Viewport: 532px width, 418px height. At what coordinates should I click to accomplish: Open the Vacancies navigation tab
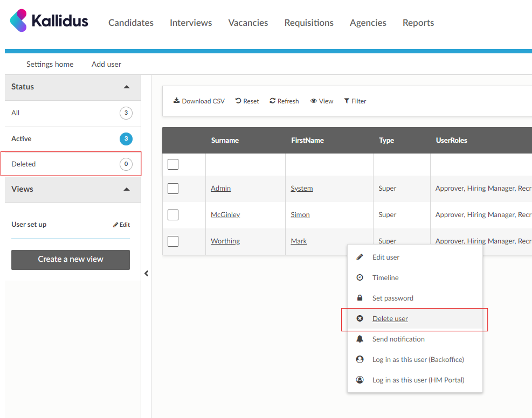pos(248,23)
